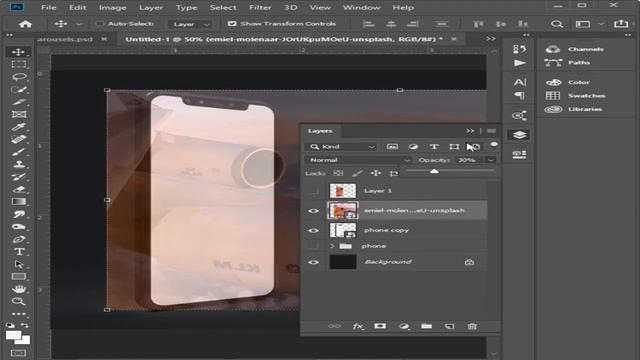
Task: Hide the phone copy layer
Action: (313, 230)
